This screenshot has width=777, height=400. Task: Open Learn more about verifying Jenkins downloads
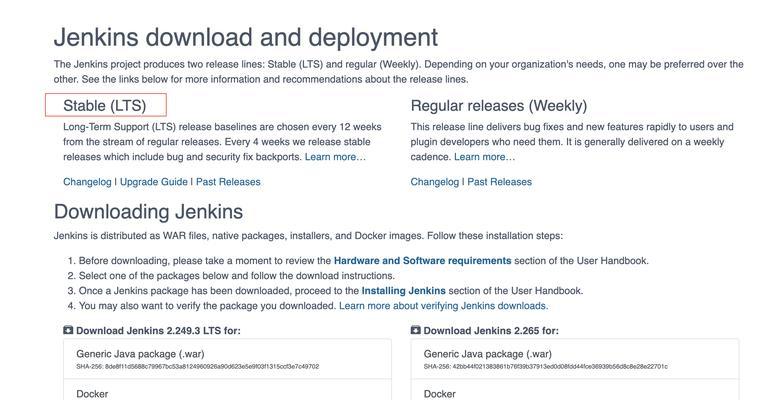coord(444,306)
